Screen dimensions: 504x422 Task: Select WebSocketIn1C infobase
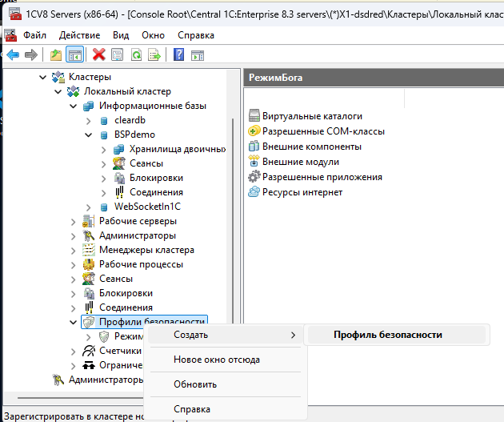point(147,207)
